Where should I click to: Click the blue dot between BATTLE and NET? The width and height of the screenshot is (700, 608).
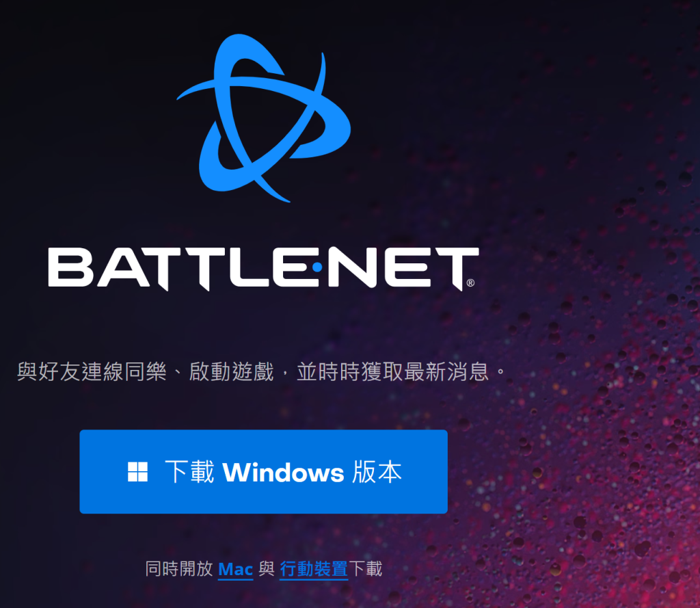click(317, 267)
